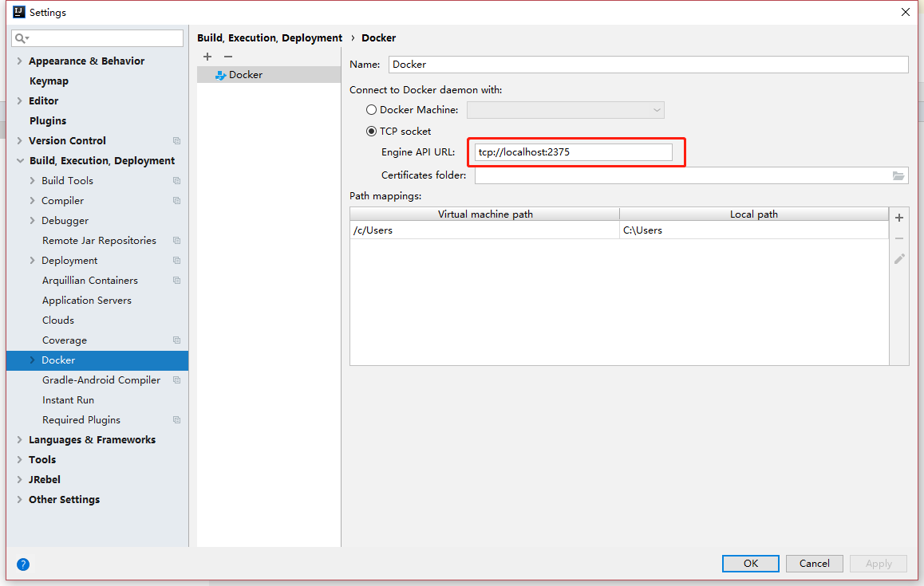Remove the selected path mapping

[x=899, y=238]
